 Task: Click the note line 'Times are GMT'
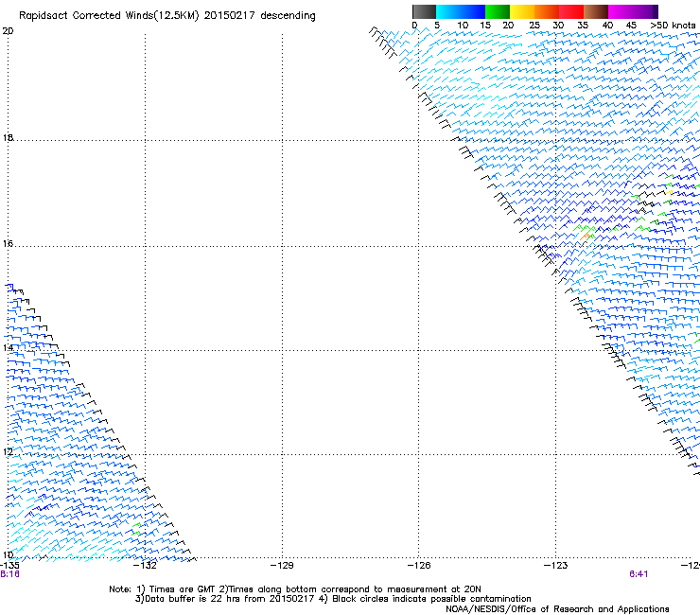294,589
